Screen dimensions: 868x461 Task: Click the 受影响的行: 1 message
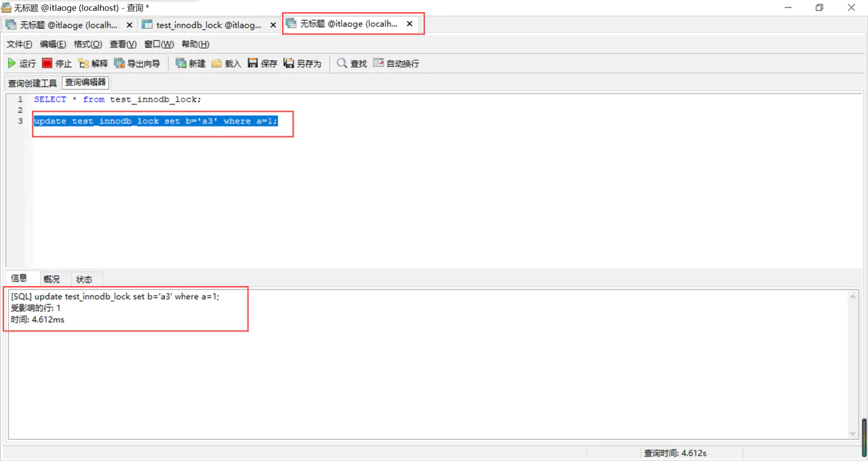click(x=36, y=308)
